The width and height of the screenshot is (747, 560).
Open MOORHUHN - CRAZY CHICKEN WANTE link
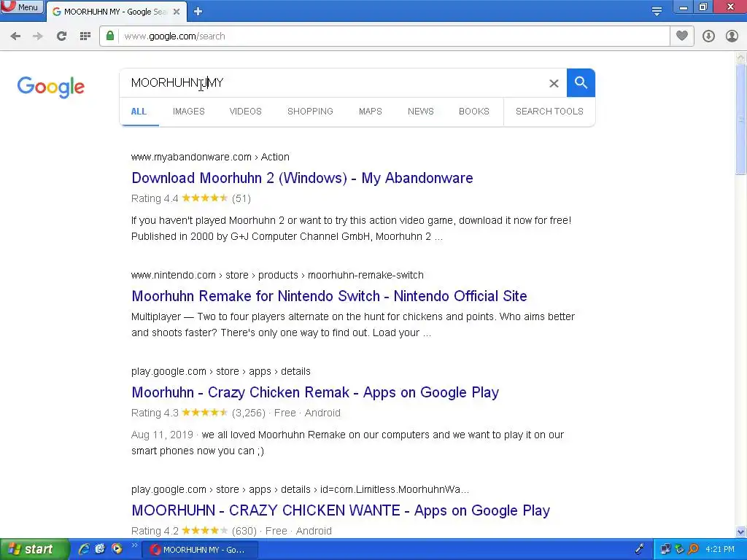coord(341,510)
